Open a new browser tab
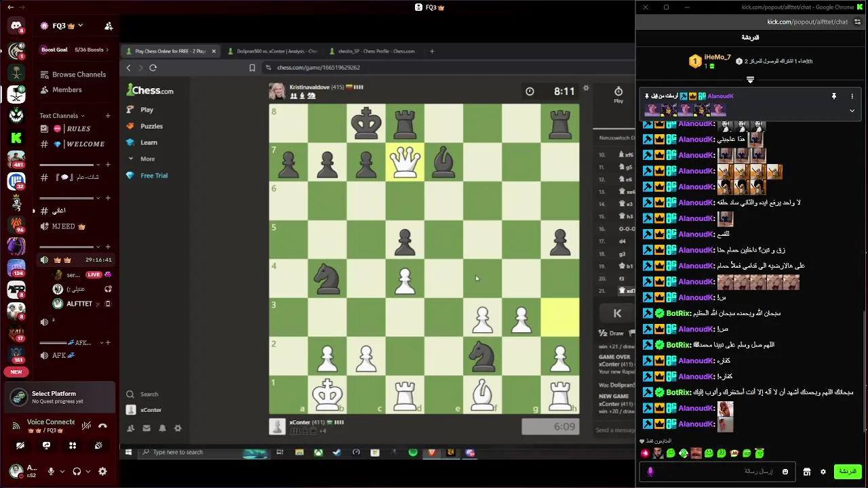 (432, 51)
